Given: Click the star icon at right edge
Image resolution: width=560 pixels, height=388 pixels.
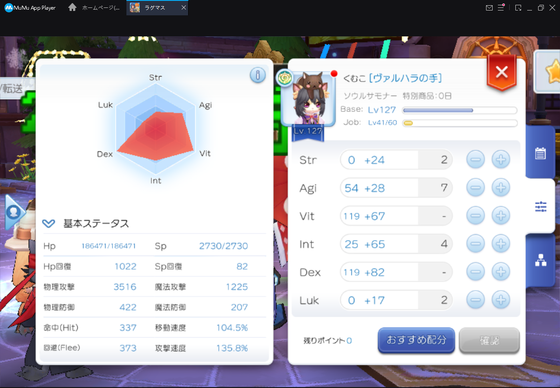Looking at the screenshot, I should (x=552, y=71).
